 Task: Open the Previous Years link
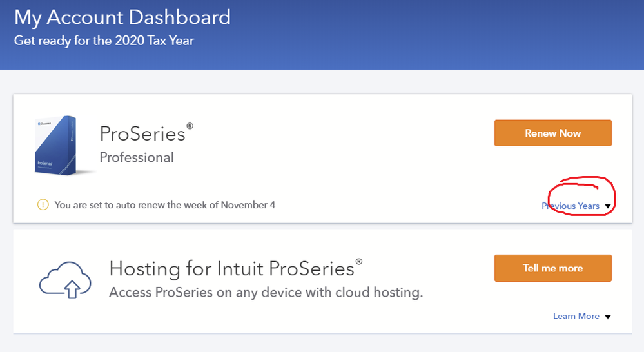pos(571,206)
